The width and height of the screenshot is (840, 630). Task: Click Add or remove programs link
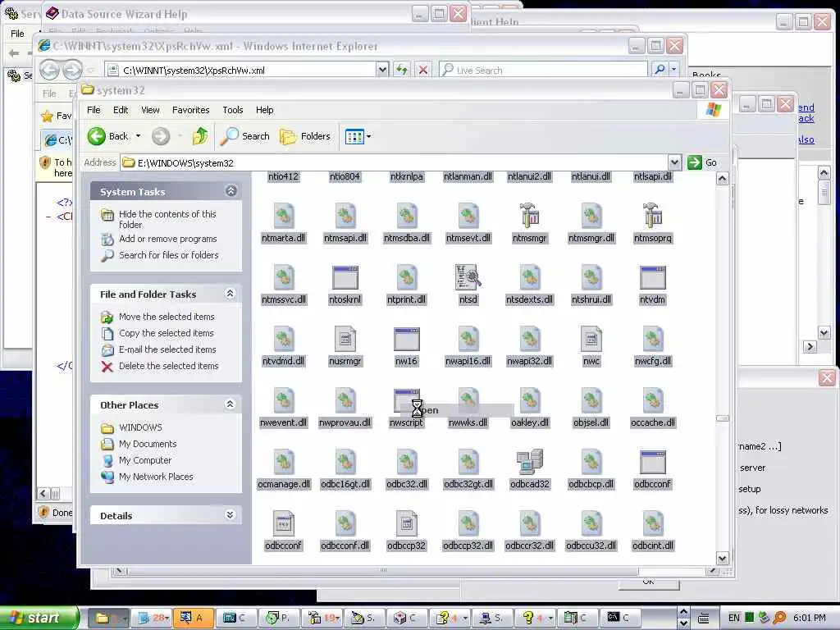point(167,239)
